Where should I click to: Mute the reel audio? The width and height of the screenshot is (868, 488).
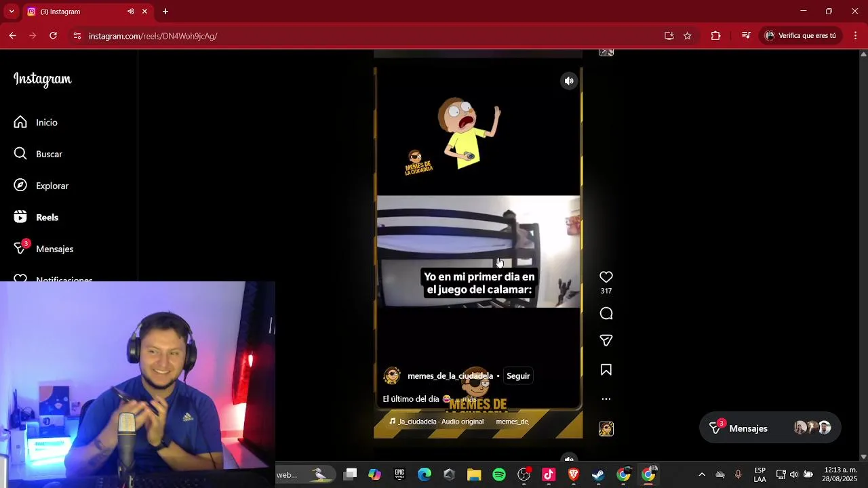click(569, 81)
